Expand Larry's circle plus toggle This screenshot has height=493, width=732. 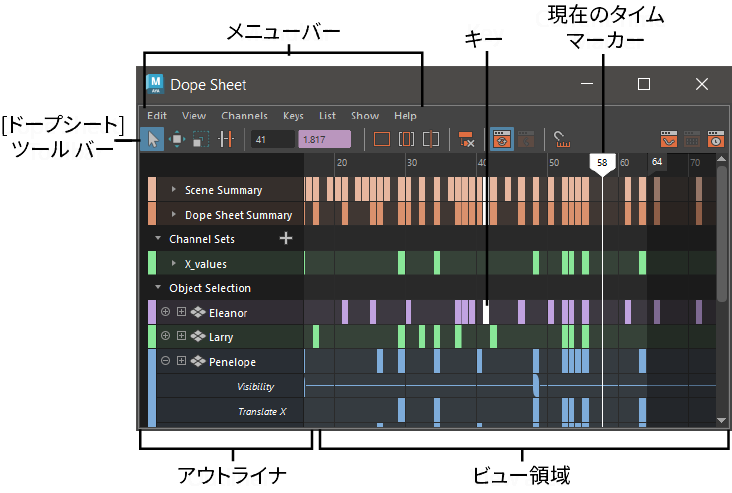coord(165,336)
